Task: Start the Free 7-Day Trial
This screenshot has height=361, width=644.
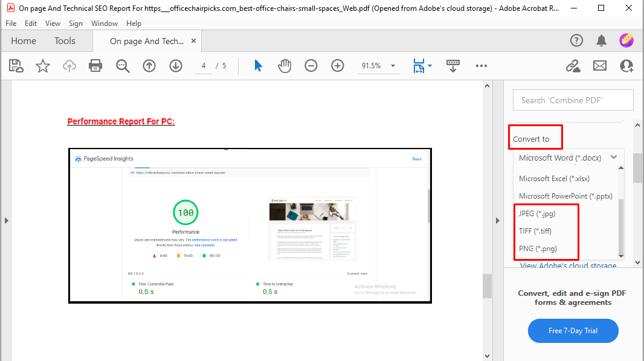Action: point(573,331)
